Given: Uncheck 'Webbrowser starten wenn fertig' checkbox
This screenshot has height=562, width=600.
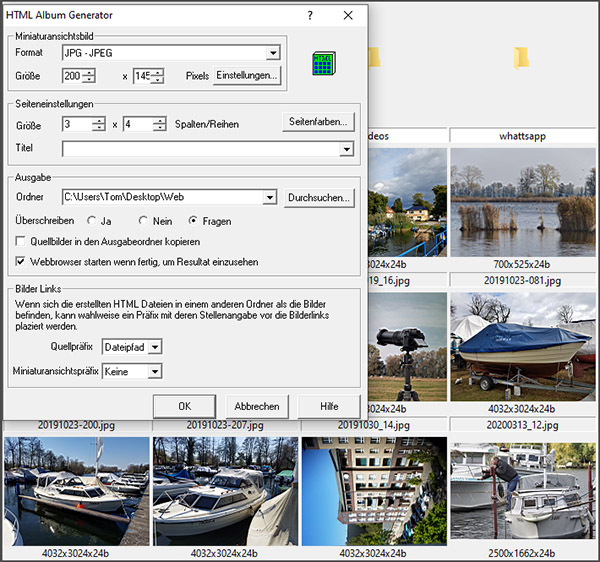Looking at the screenshot, I should point(21,261).
